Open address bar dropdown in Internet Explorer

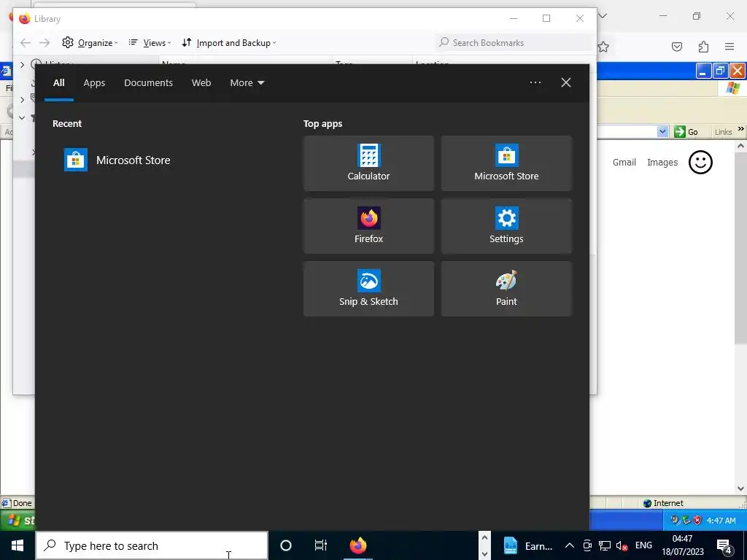[x=662, y=132]
